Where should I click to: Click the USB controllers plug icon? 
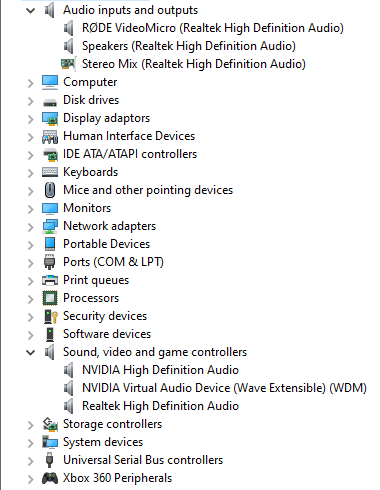[50, 460]
